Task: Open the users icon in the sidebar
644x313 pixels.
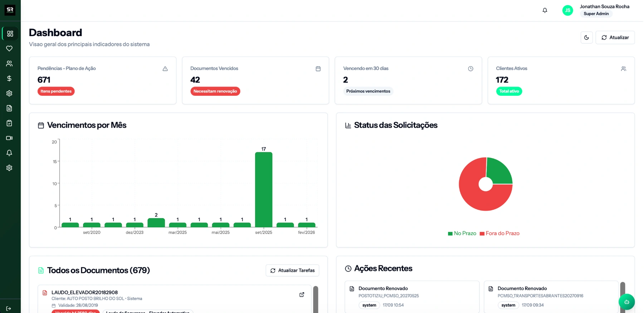Action: (x=9, y=64)
